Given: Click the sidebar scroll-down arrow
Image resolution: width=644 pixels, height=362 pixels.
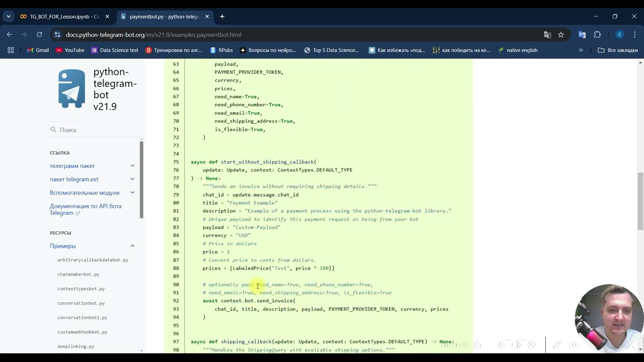Looking at the screenshot, I should [141, 350].
